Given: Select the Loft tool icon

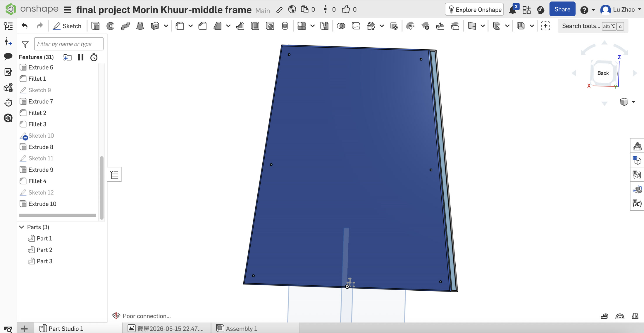Looking at the screenshot, I should 140,26.
